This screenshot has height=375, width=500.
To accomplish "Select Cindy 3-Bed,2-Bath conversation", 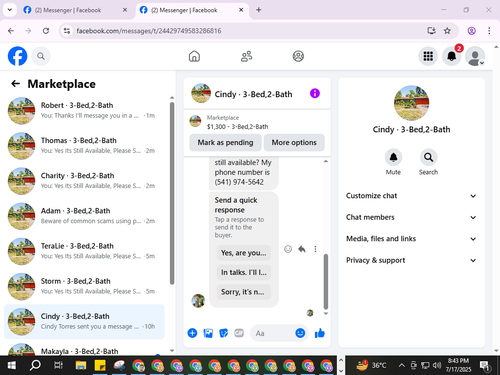I will (x=84, y=321).
